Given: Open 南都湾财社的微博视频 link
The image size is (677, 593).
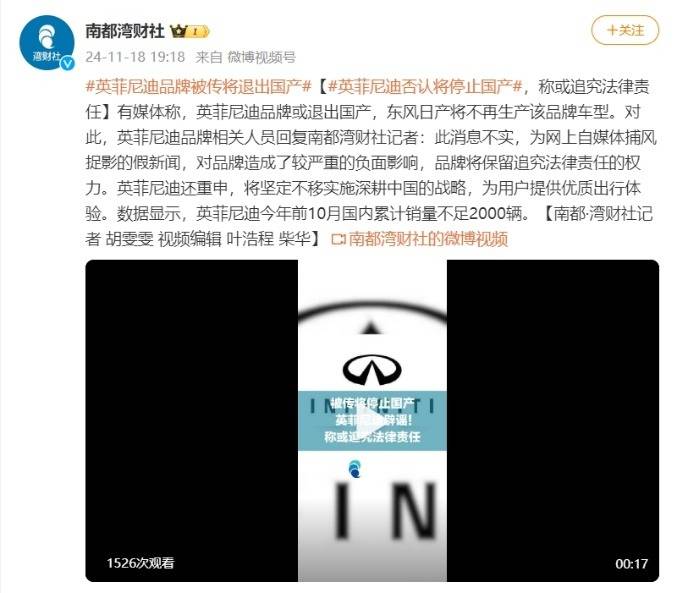Looking at the screenshot, I should [x=427, y=239].
